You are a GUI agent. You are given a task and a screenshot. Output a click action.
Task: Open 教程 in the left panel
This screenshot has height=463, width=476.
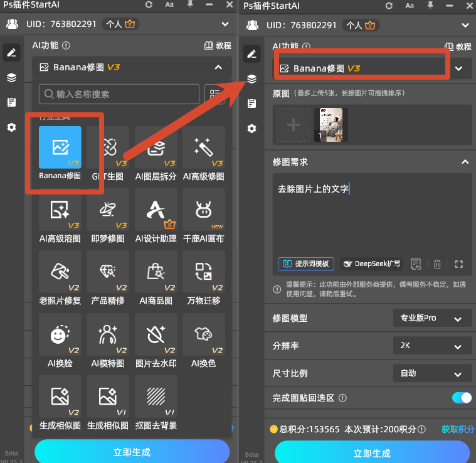pos(218,46)
